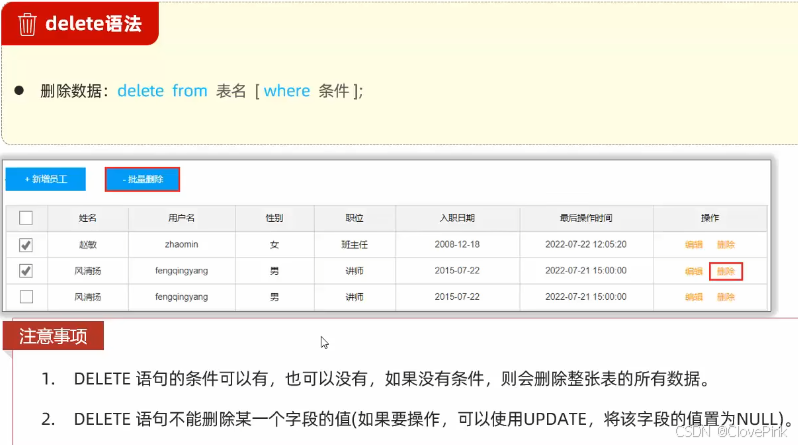Click the 用户名 column header
The image size is (798, 445).
click(182, 218)
